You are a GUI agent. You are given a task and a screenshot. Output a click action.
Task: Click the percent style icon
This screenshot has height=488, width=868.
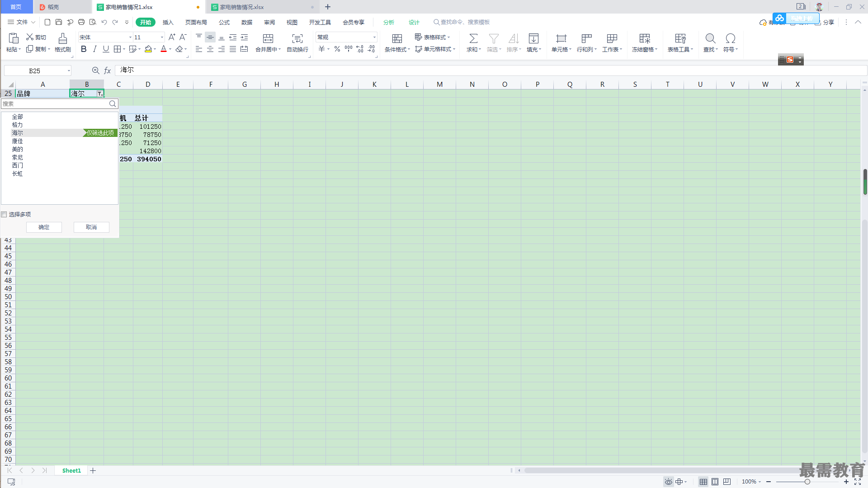coord(337,49)
